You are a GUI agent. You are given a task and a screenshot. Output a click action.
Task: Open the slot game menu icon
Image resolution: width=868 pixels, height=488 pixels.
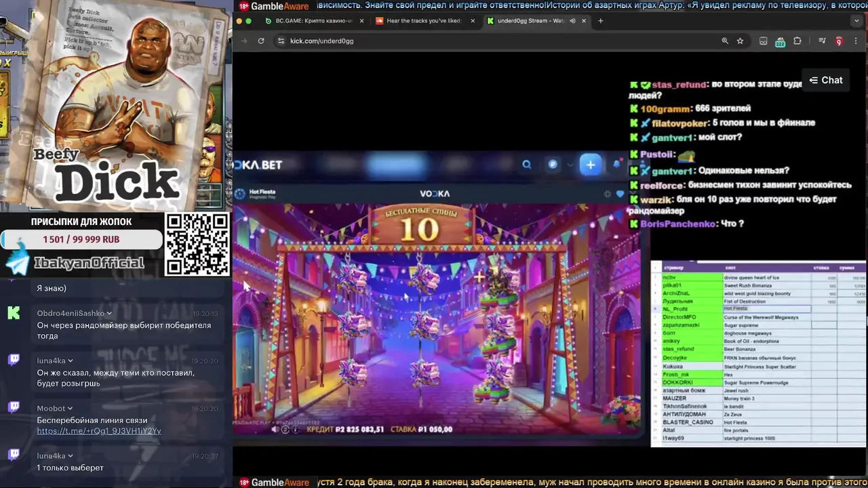coord(285,429)
